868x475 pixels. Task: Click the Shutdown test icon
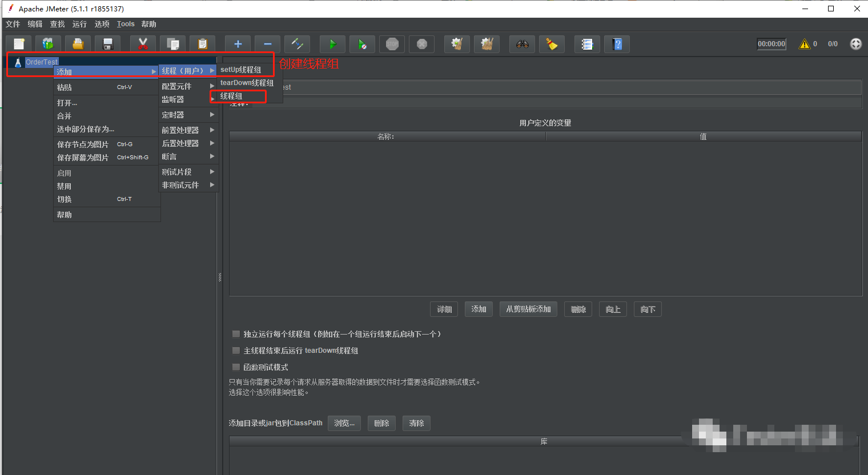[x=422, y=44]
